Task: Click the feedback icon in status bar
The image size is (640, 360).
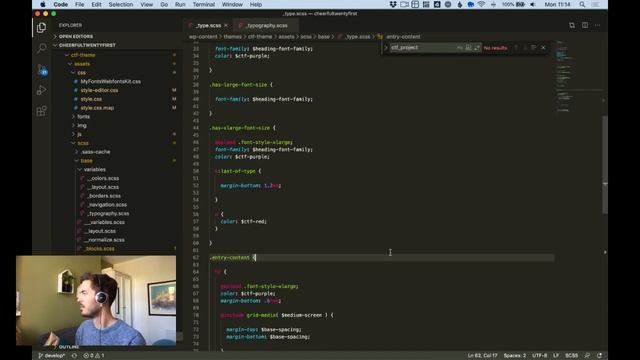Action: click(x=587, y=356)
